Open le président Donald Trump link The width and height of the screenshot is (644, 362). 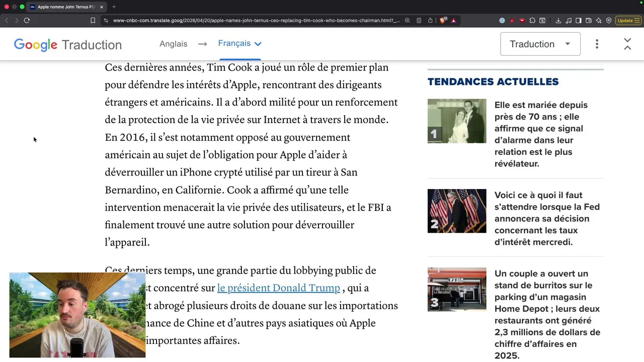(278, 288)
